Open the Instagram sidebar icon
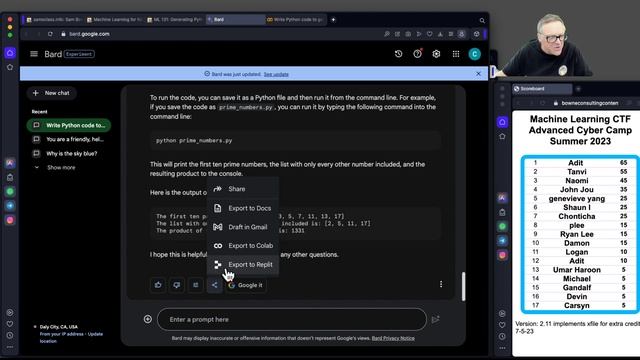640x360 pixels. pos(10,220)
